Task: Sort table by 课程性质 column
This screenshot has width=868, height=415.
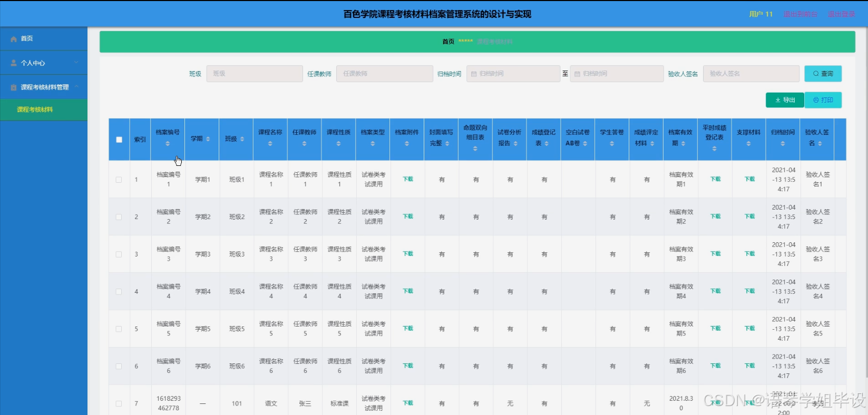Action: pos(338,144)
